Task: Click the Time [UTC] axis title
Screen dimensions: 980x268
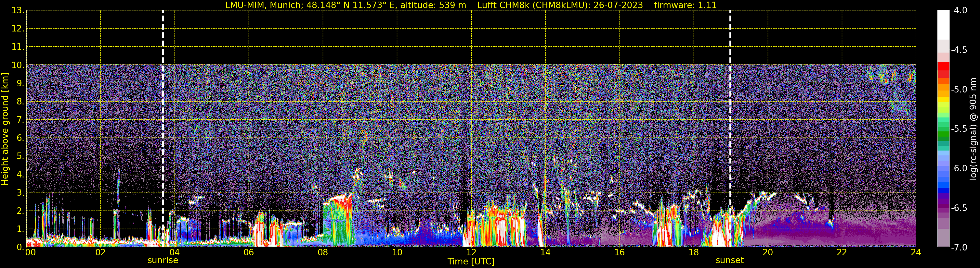Action: (x=471, y=262)
